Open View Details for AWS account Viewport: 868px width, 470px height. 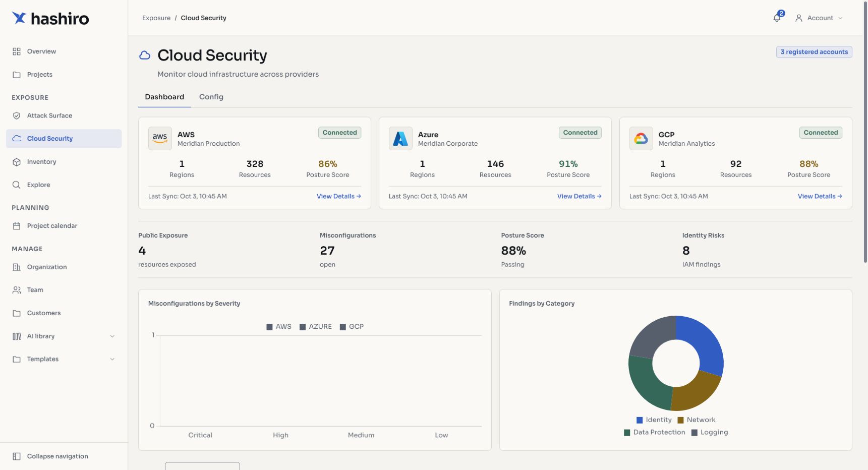pos(339,197)
